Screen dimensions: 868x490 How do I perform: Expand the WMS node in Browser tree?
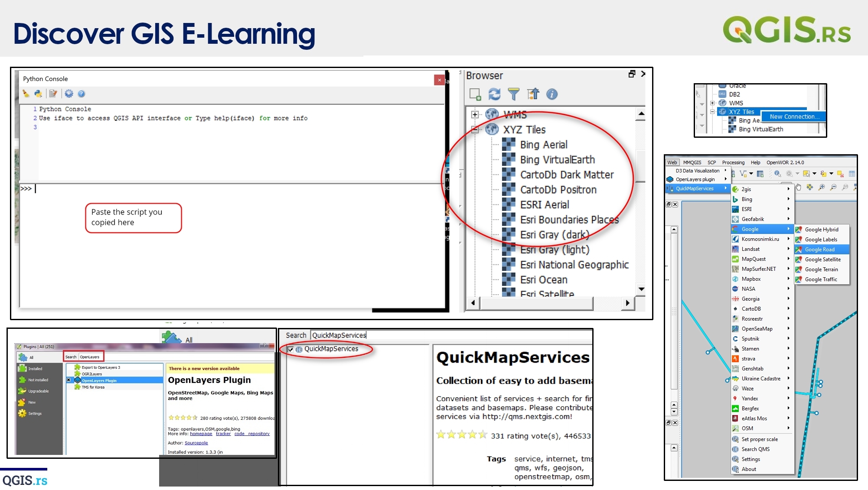click(475, 115)
